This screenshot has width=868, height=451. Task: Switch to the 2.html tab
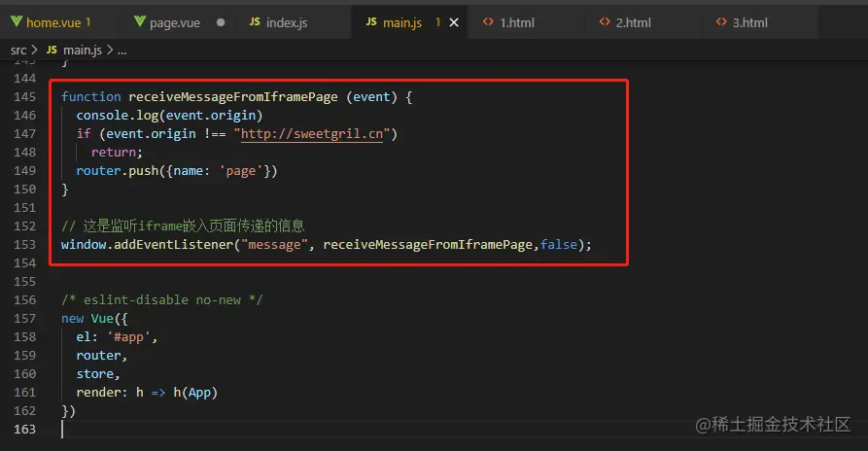pyautogui.click(x=634, y=22)
